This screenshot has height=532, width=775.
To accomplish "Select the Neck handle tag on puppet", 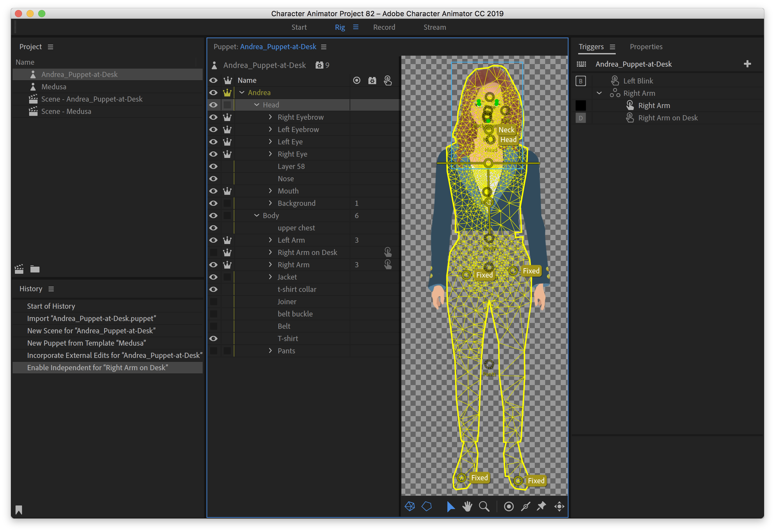I will pos(506,130).
